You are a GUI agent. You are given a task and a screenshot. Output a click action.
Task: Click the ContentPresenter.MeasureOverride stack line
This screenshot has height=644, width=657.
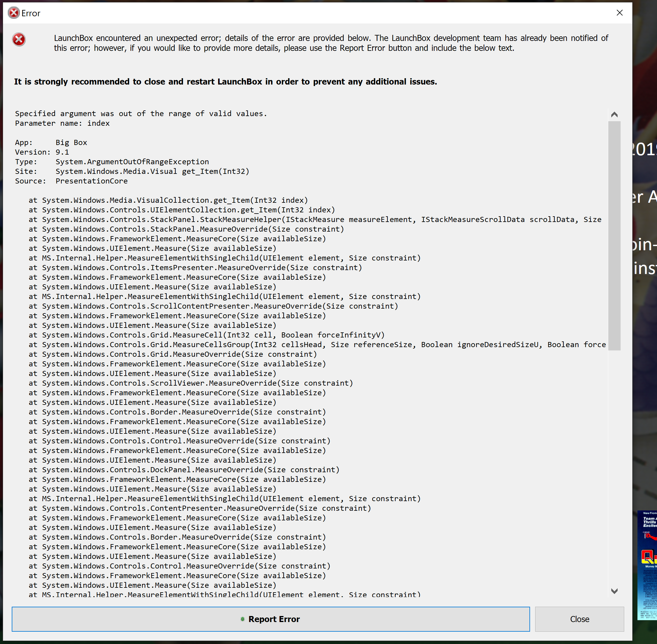[x=200, y=508]
